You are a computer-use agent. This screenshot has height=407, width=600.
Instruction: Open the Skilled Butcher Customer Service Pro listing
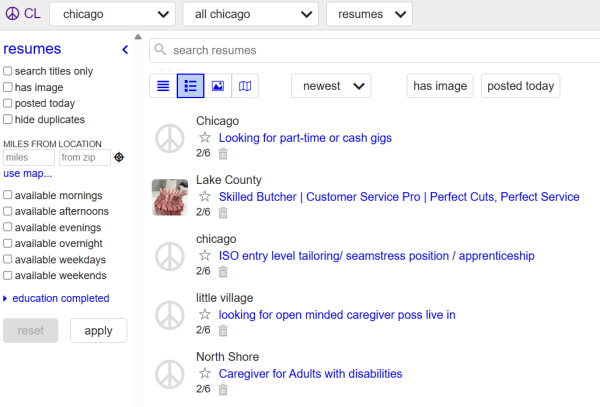(x=399, y=197)
